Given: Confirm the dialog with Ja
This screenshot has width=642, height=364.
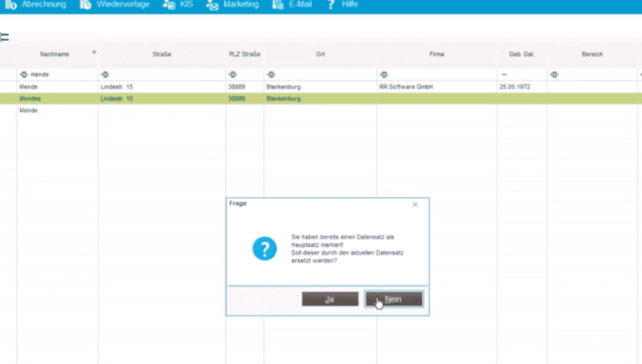Looking at the screenshot, I should (x=330, y=299).
